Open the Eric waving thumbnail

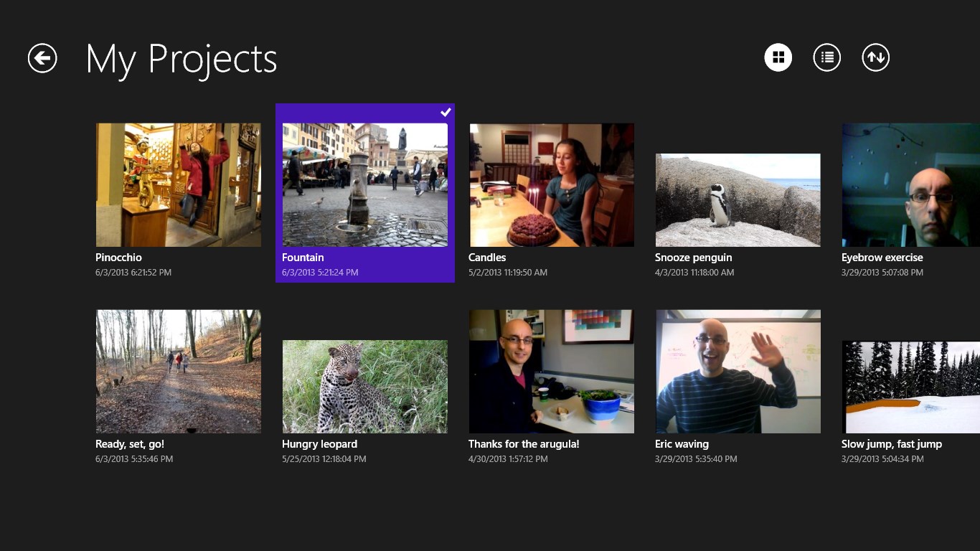pos(738,372)
